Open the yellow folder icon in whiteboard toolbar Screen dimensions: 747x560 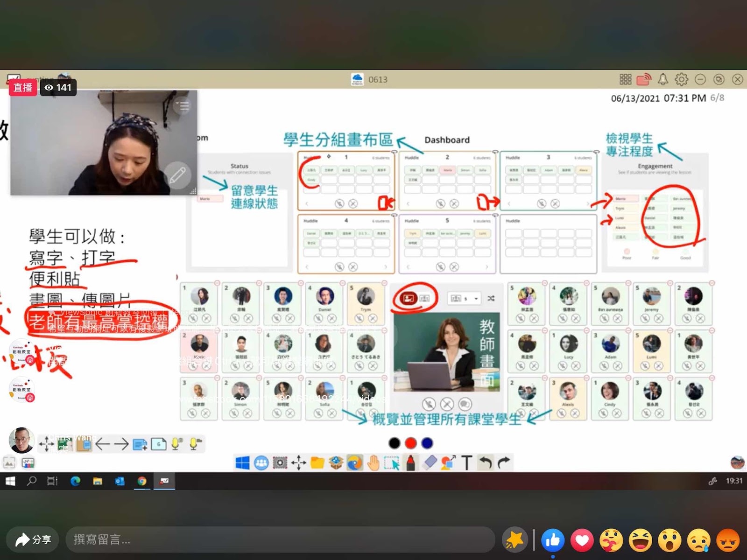(x=317, y=462)
